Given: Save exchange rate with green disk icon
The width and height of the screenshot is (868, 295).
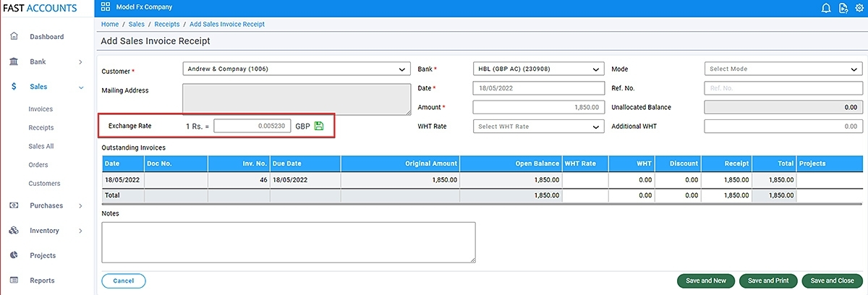Looking at the screenshot, I should [319, 126].
